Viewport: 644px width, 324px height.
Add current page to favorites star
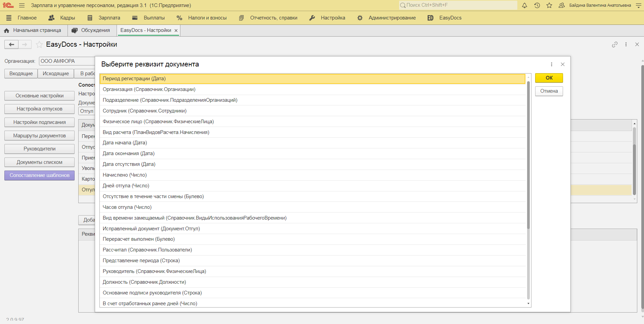click(x=39, y=44)
